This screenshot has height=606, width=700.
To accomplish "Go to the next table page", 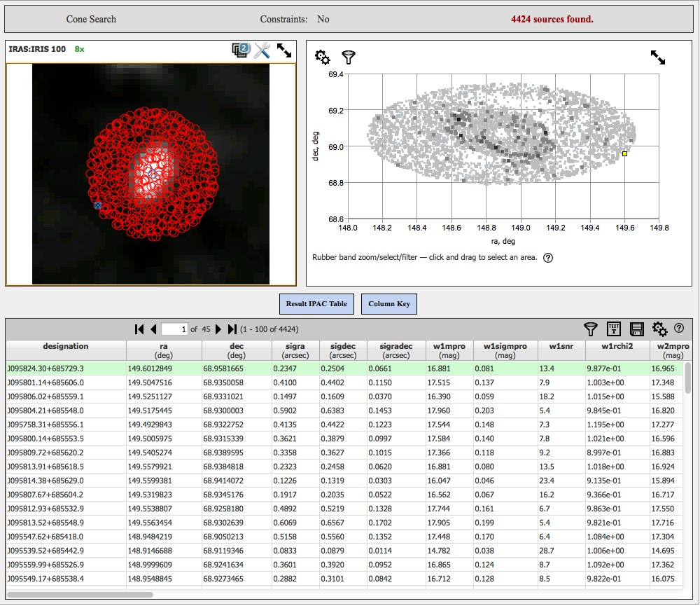I will pos(218,329).
